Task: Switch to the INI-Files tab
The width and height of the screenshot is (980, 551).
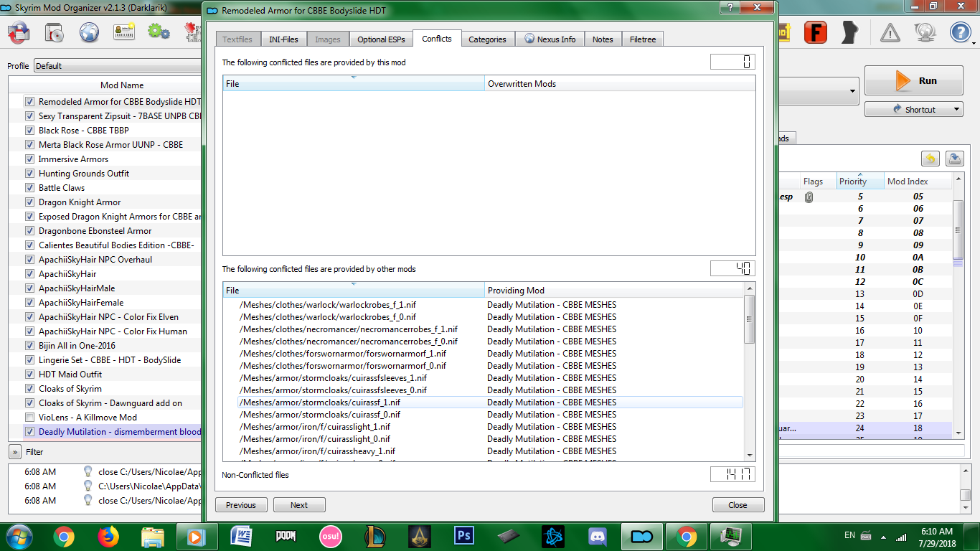Action: tap(283, 39)
